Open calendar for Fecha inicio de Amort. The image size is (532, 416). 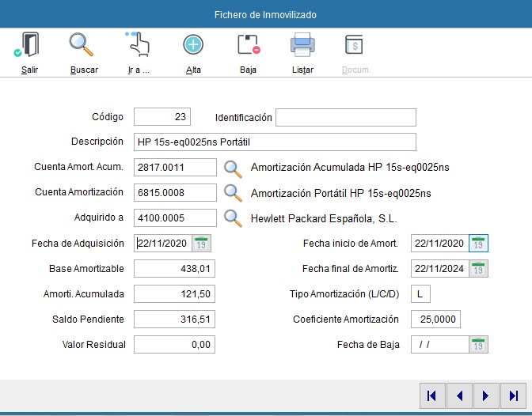pyautogui.click(x=478, y=244)
